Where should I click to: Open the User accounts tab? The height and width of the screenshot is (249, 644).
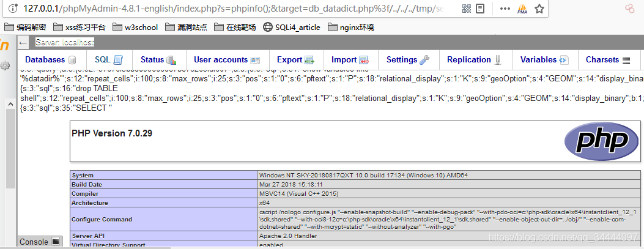pyautogui.click(x=227, y=60)
